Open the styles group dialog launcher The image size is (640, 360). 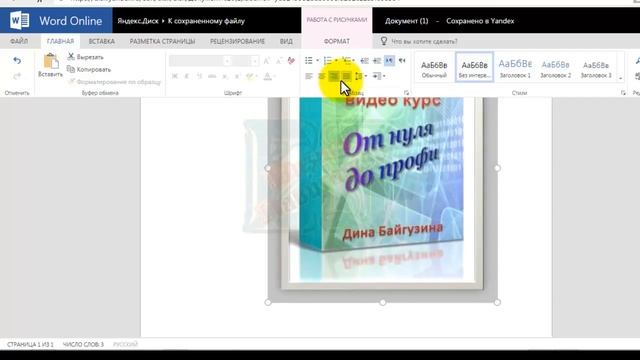[x=623, y=93]
